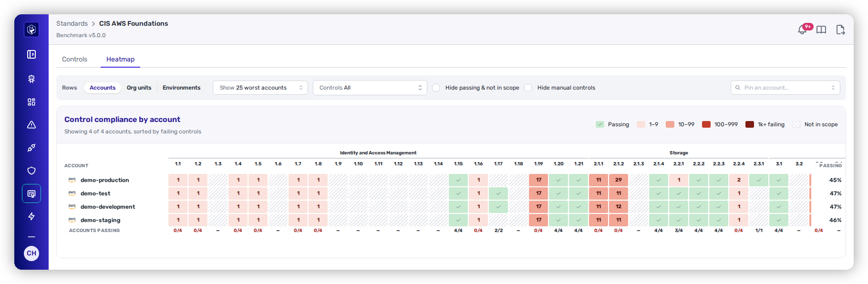This screenshot has height=284, width=868.
Task: Click the Control compliance by account heading
Action: [x=122, y=120]
